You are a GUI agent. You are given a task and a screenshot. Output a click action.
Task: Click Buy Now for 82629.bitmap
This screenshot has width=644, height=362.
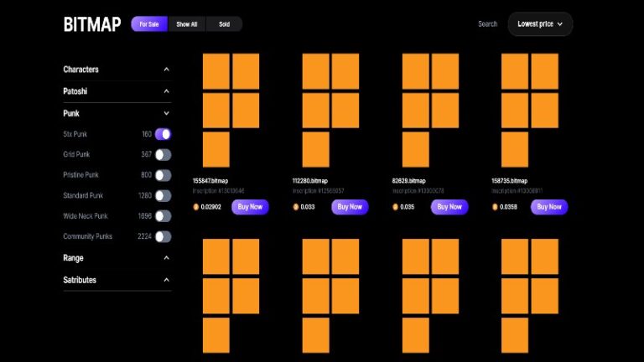tap(449, 207)
